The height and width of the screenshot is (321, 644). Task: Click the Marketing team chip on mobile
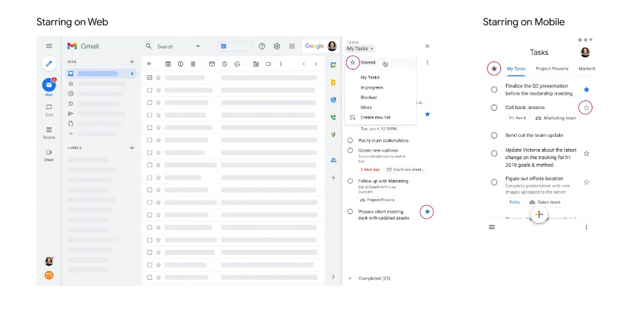[x=555, y=118]
